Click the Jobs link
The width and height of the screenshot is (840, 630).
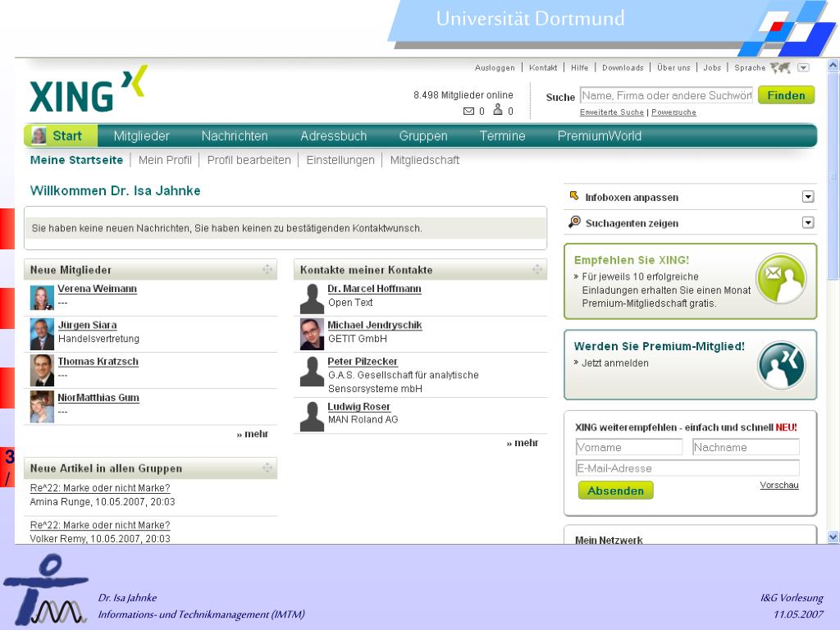pos(712,67)
